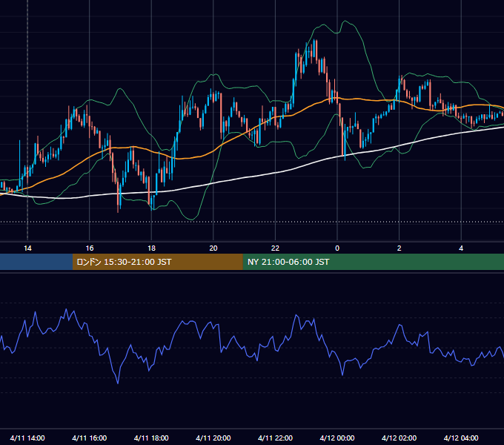Click the 16 hour label on upper axis

click(90, 248)
